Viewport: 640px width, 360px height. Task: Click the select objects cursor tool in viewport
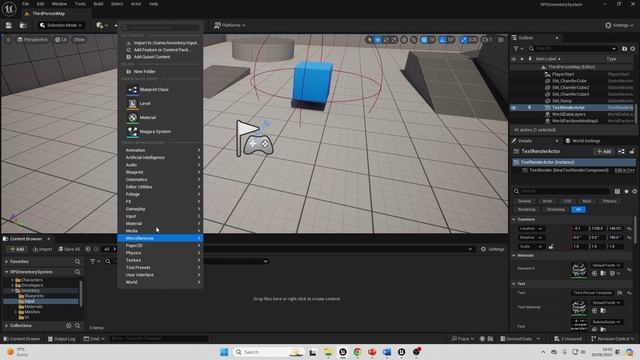coord(369,40)
